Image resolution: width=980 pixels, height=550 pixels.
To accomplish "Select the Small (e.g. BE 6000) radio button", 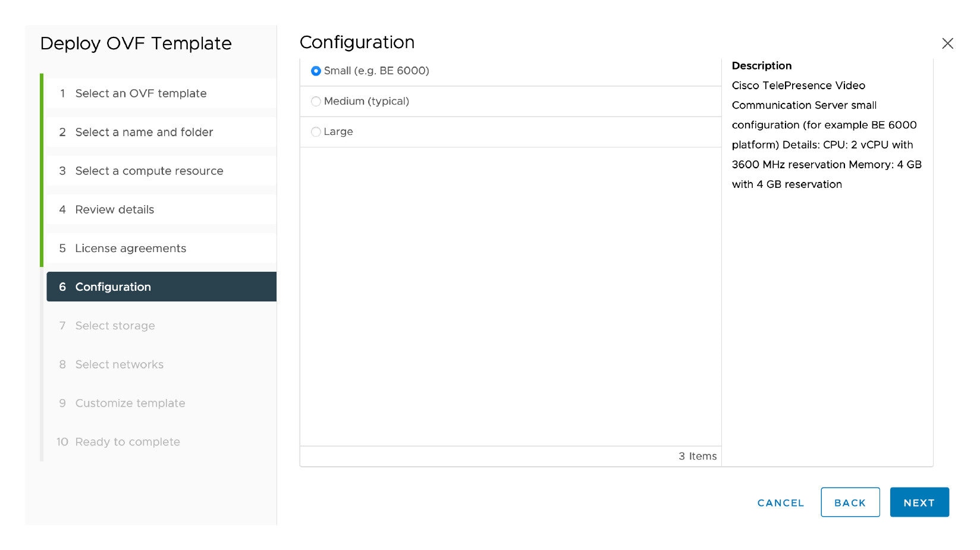I will click(316, 71).
